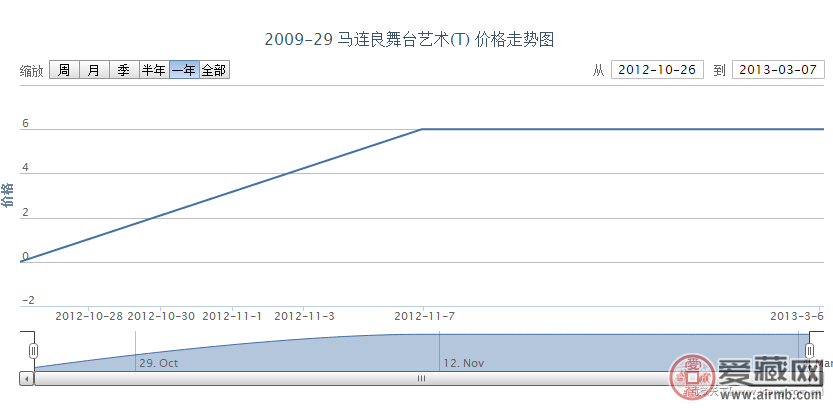833x408 pixels.
Task: Select the 周 (week) zoom button
Action: point(64,70)
